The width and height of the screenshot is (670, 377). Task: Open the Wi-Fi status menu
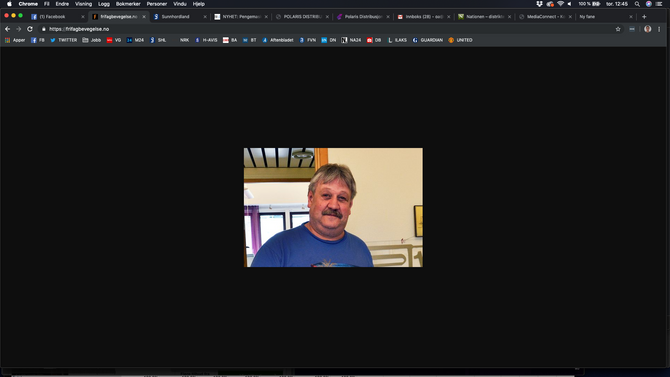coord(560,4)
